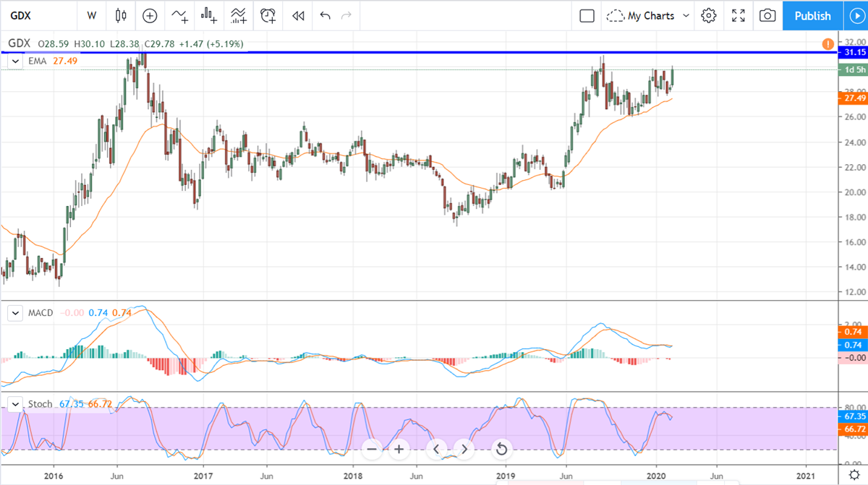The height and width of the screenshot is (485, 868).
Task: Undo the last chart action
Action: pos(325,15)
